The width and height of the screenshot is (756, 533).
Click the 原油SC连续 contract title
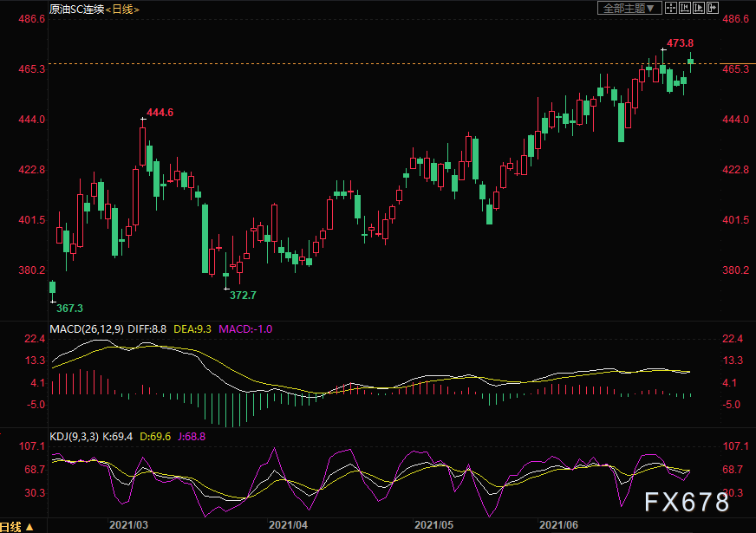pos(76,9)
